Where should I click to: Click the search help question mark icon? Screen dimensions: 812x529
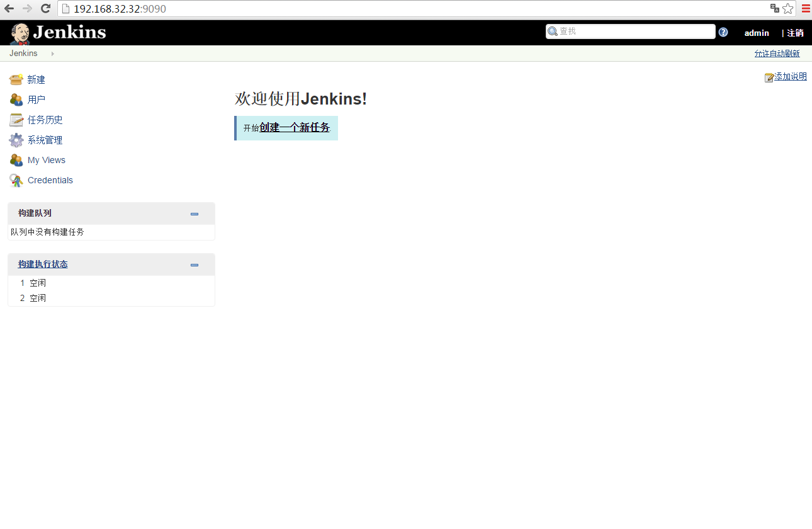[723, 32]
